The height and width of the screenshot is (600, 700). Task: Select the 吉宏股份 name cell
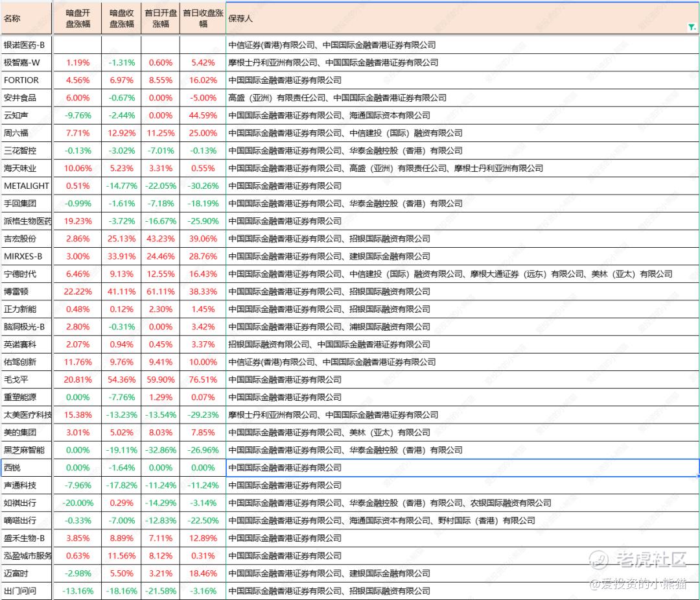[27, 239]
